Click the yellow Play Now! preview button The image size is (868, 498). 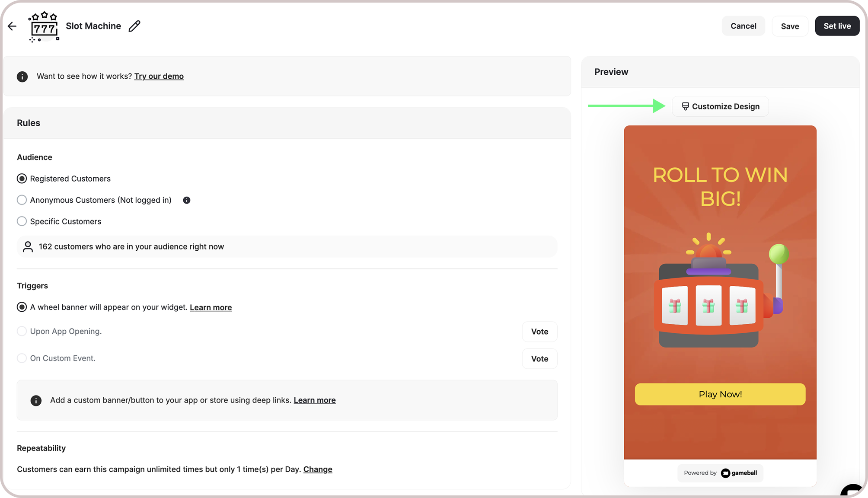[720, 394]
